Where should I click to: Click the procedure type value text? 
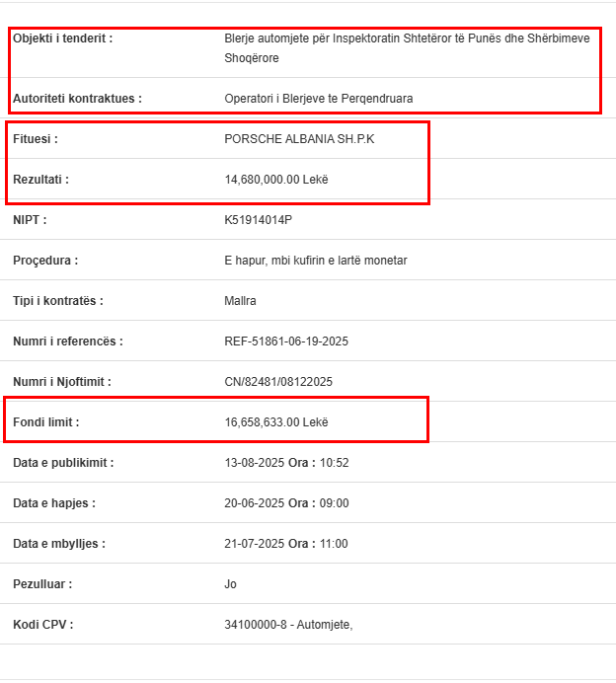pos(315,261)
